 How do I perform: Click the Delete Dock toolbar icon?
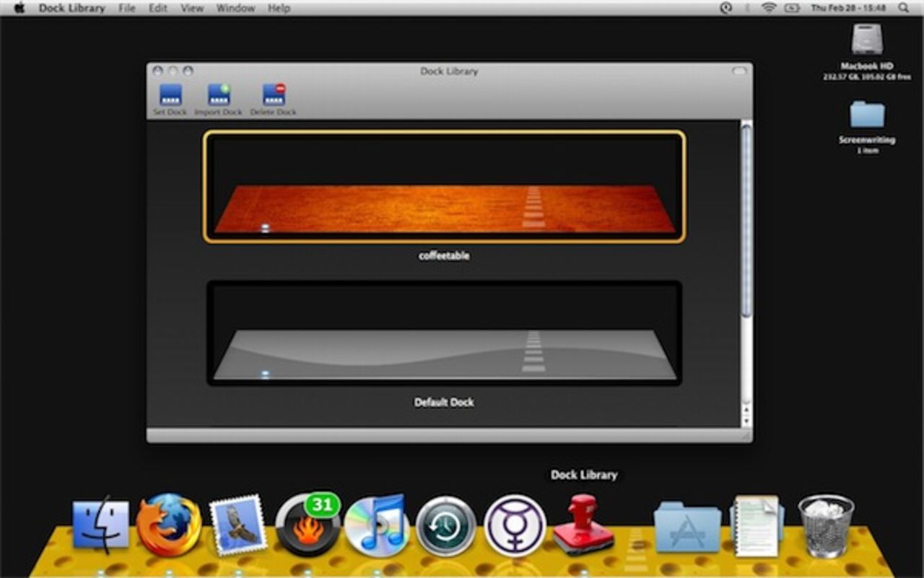coord(274,96)
